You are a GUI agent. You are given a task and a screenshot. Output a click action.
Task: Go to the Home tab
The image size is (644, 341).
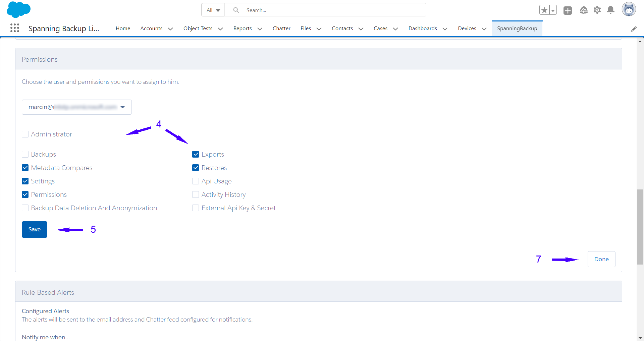(123, 29)
